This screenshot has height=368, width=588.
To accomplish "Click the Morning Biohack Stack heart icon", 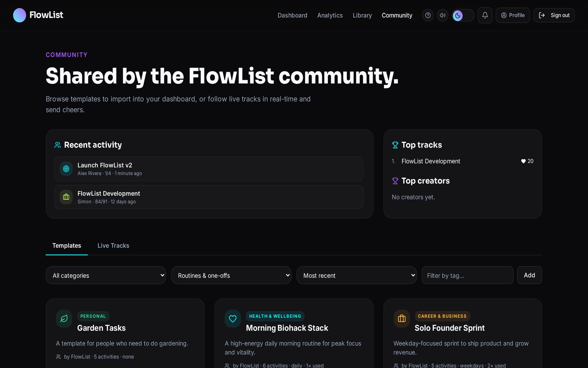I will (x=233, y=319).
